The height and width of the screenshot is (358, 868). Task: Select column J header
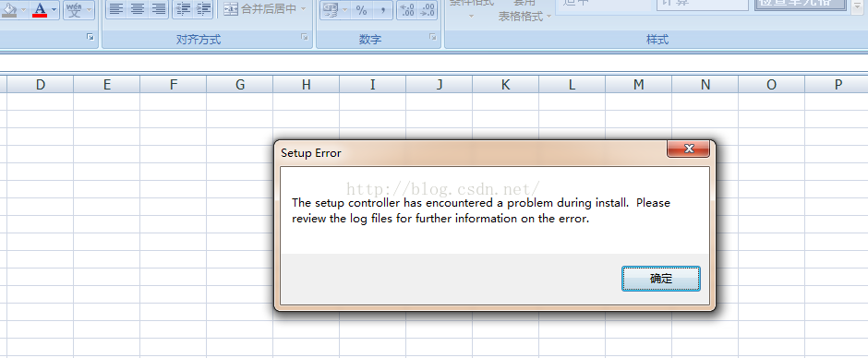click(439, 84)
